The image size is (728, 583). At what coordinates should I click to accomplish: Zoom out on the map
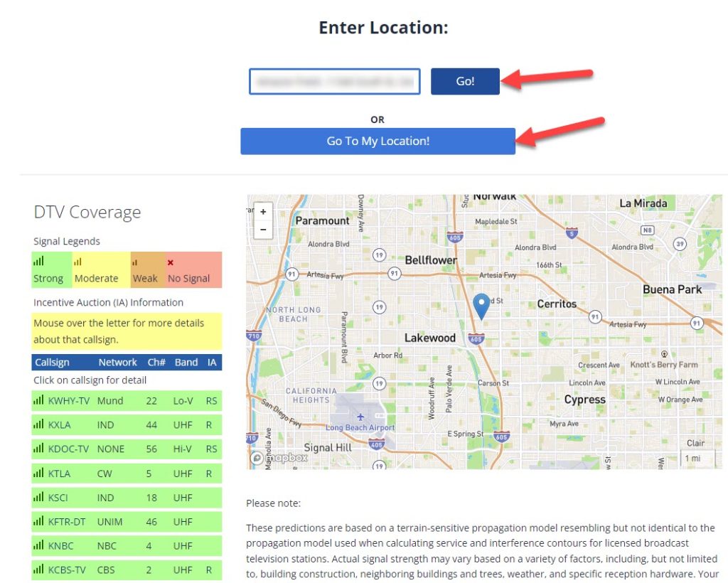pyautogui.click(x=263, y=230)
